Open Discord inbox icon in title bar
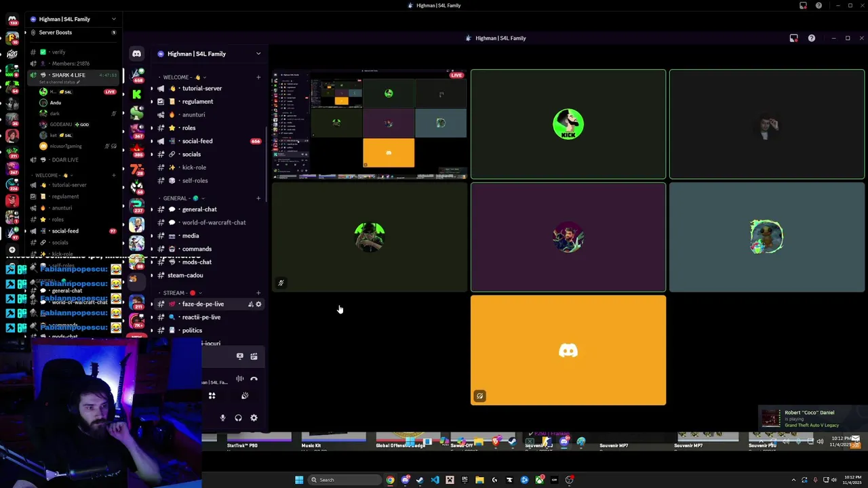 pos(793,38)
